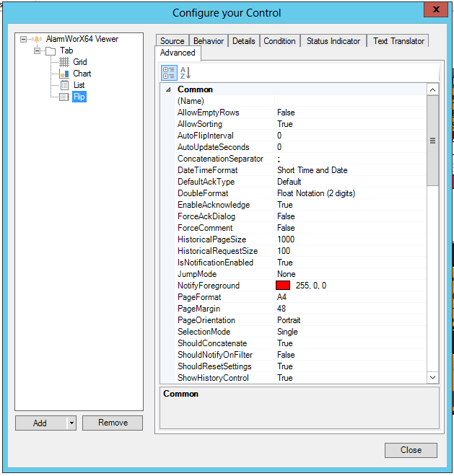Open the Add button dropdown arrow
This screenshot has height=476, width=454.
[x=71, y=423]
